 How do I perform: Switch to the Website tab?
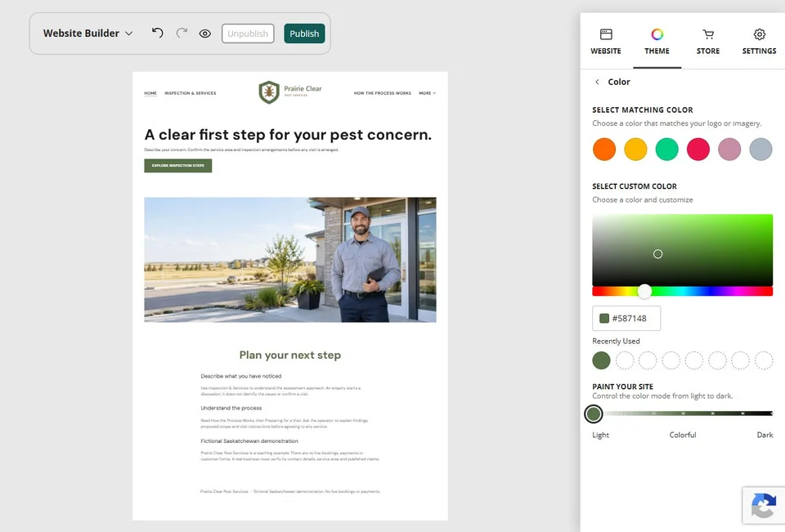[606, 42]
